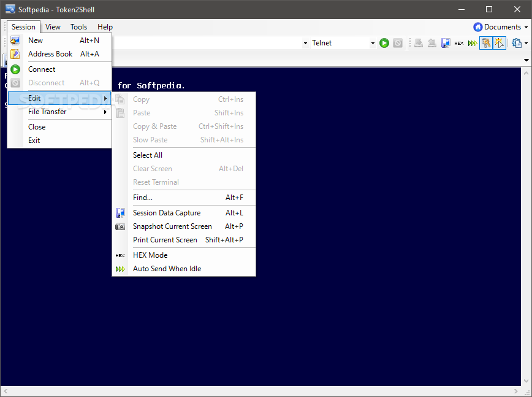This screenshot has width=532, height=397.
Task: Click the grayed Paste entry in the submenu
Action: pyautogui.click(x=184, y=113)
